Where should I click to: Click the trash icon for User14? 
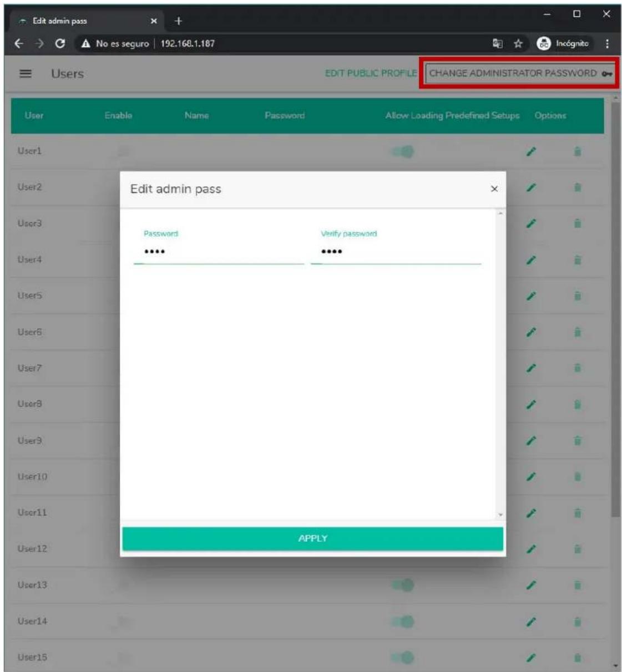coord(578,622)
